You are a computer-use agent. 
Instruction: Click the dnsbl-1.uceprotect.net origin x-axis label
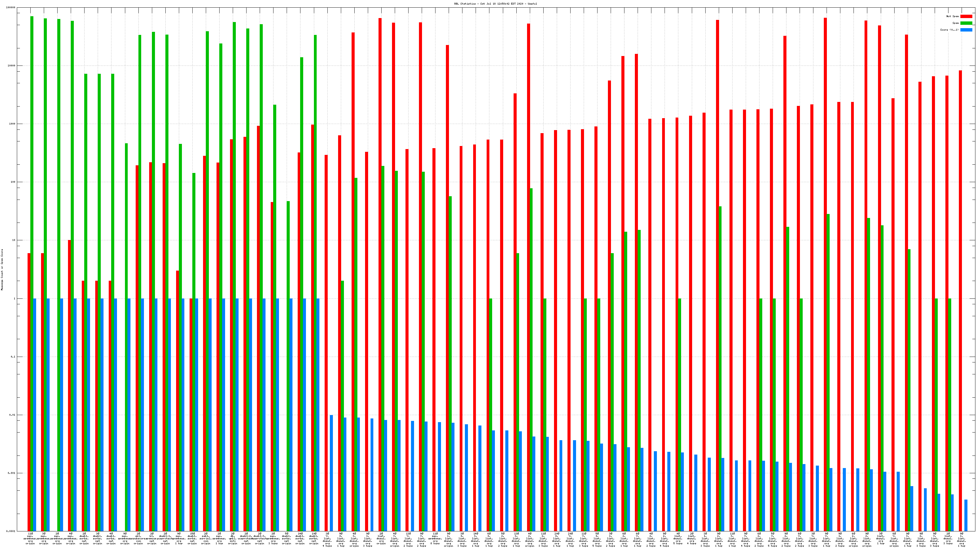[x=165, y=538]
